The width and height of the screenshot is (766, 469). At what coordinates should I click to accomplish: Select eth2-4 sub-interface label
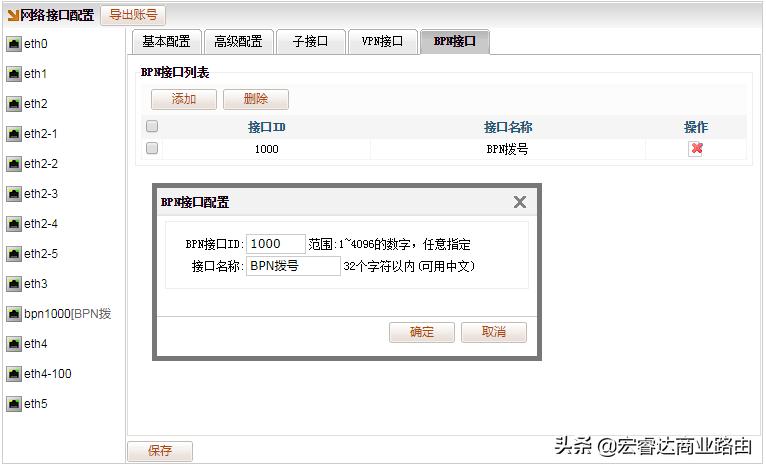(41, 224)
